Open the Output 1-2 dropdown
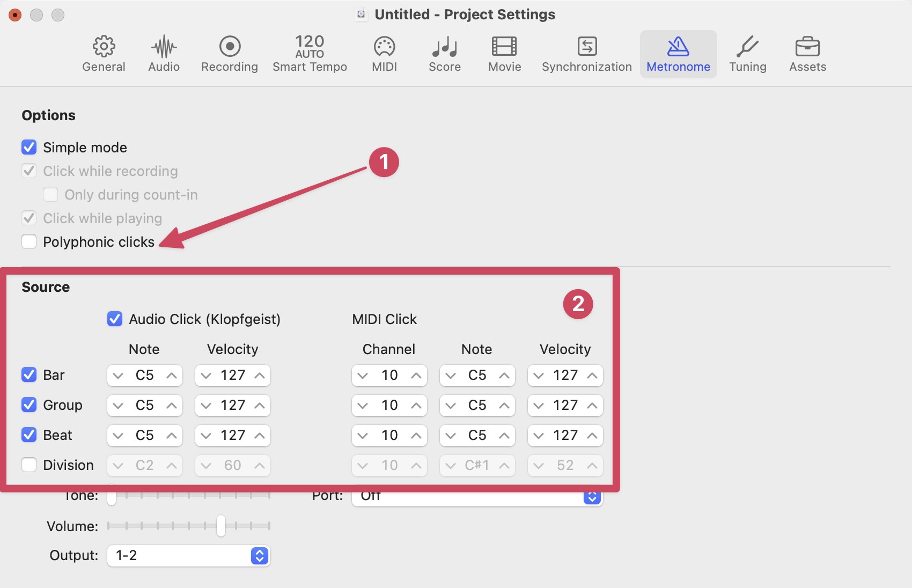Image resolution: width=912 pixels, height=588 pixels. (189, 556)
